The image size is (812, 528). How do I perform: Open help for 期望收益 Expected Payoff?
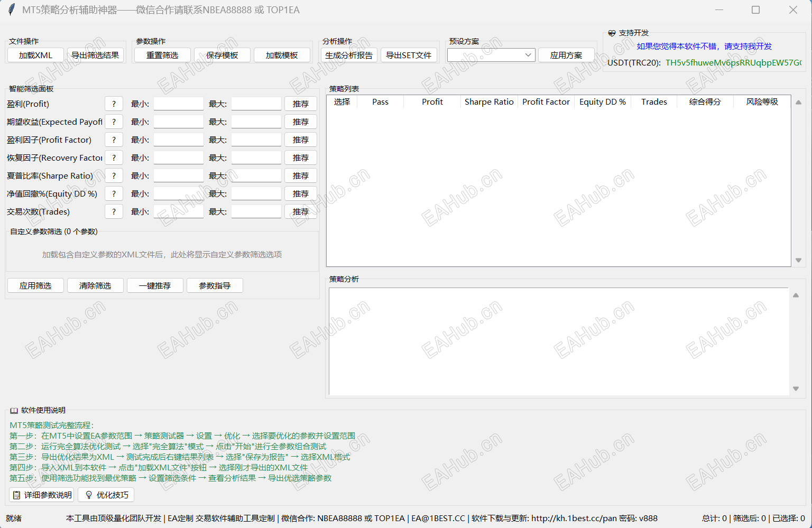click(114, 122)
